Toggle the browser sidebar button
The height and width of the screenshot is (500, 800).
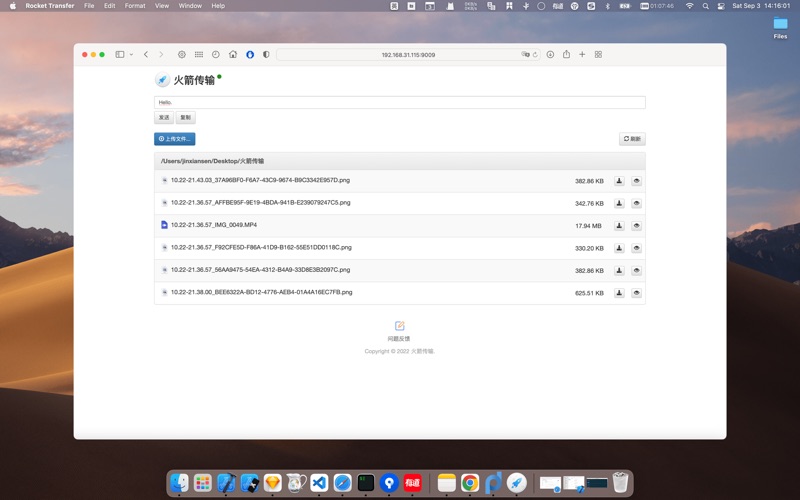pyautogui.click(x=120, y=55)
